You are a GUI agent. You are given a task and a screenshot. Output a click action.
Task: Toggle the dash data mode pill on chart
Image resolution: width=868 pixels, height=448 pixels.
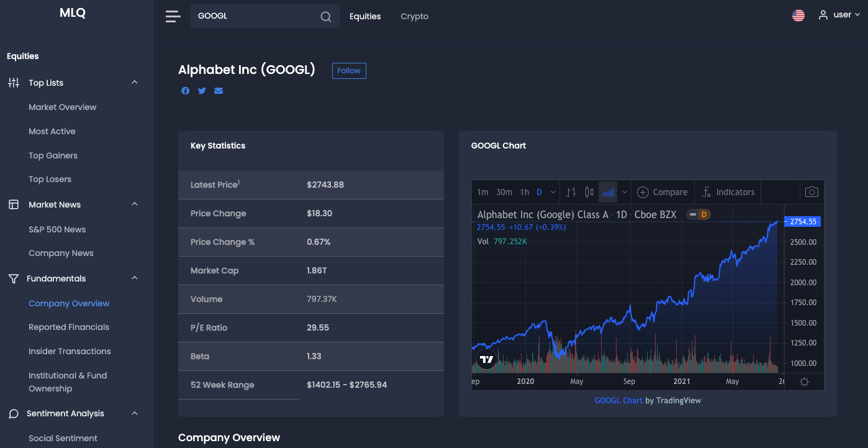coord(692,214)
